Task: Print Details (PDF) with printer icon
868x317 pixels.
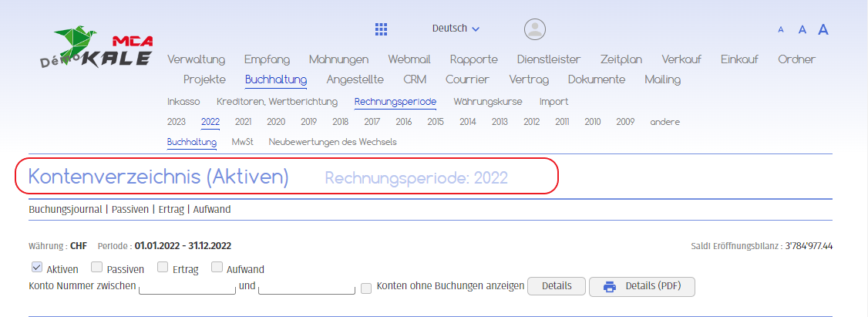Action: 641,287
